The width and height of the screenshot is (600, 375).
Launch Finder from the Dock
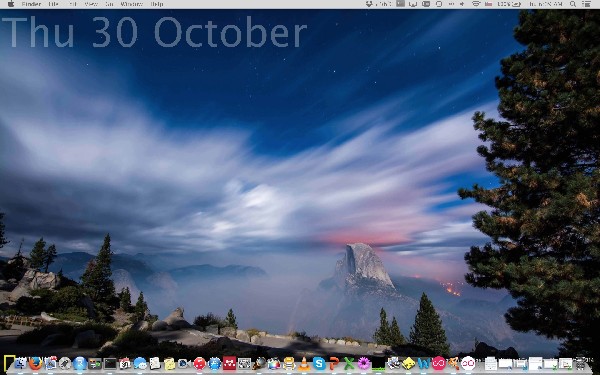21,363
